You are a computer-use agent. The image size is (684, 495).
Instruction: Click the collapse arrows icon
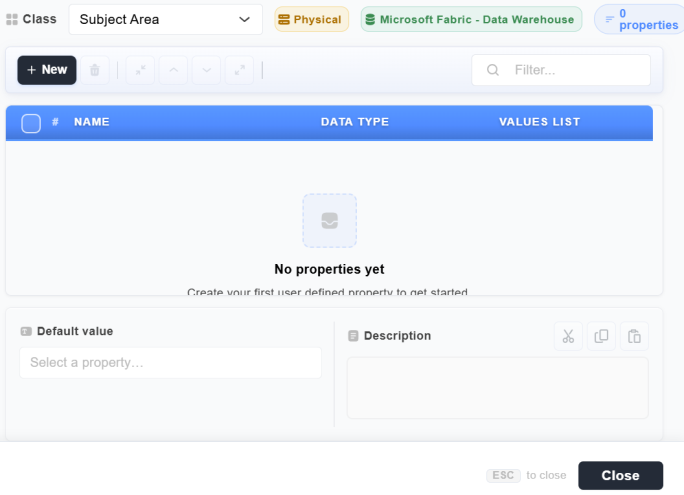[140, 70]
